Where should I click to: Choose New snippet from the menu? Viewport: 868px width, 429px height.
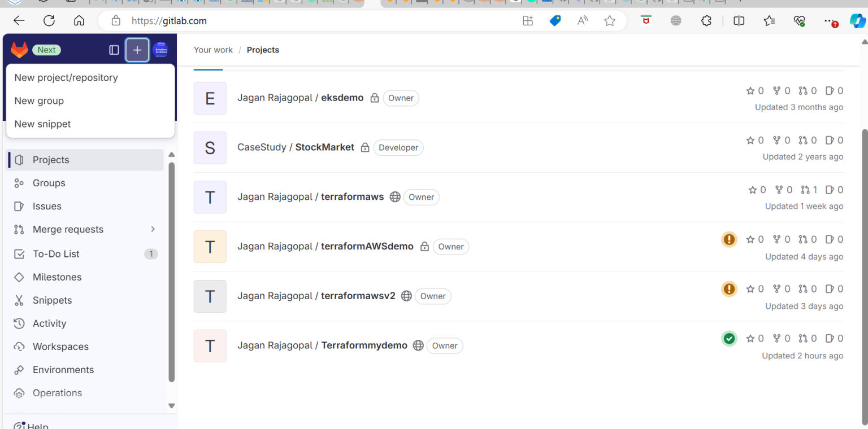click(42, 124)
